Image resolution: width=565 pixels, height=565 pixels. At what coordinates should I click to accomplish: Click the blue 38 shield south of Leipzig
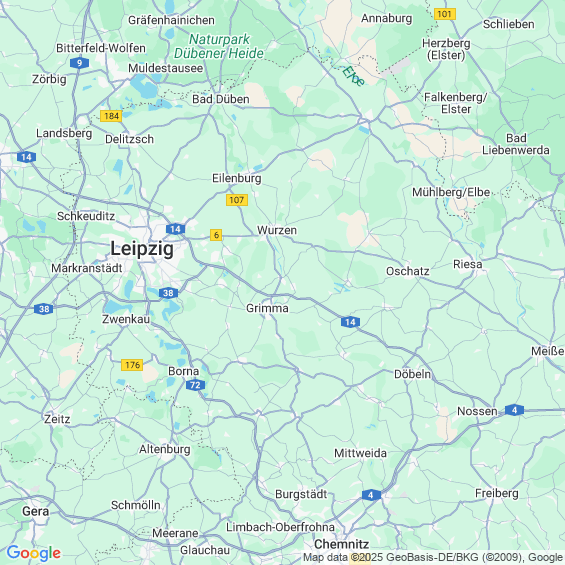pos(169,293)
